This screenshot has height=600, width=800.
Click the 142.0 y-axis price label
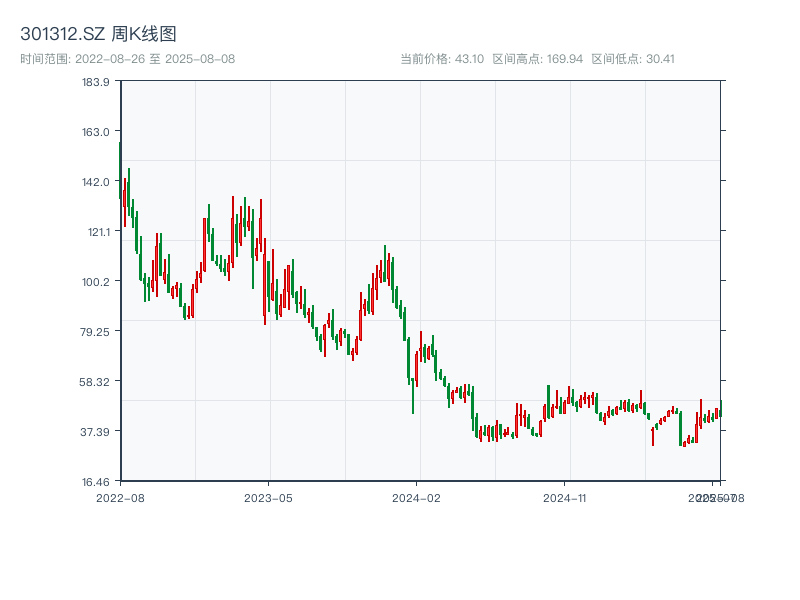click(x=95, y=182)
